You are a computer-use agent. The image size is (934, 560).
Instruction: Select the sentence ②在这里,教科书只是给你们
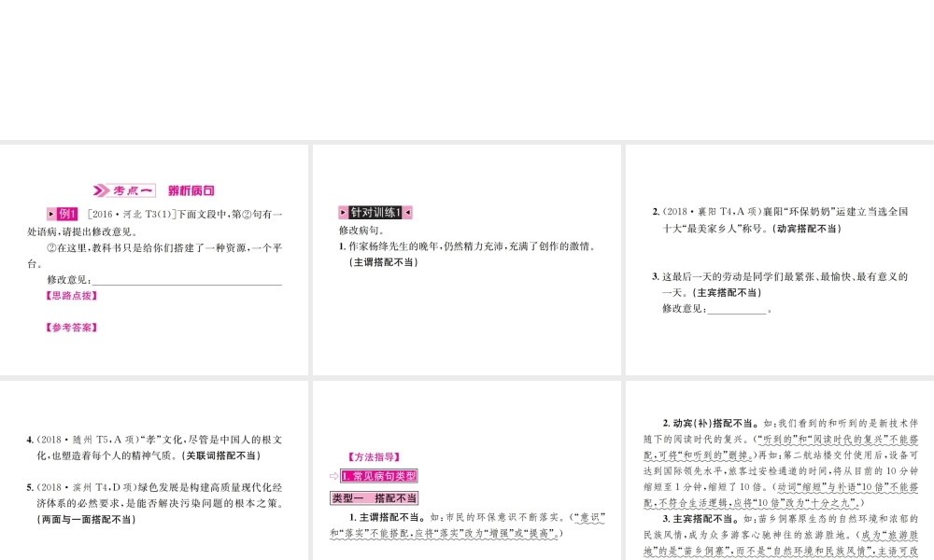154,256
